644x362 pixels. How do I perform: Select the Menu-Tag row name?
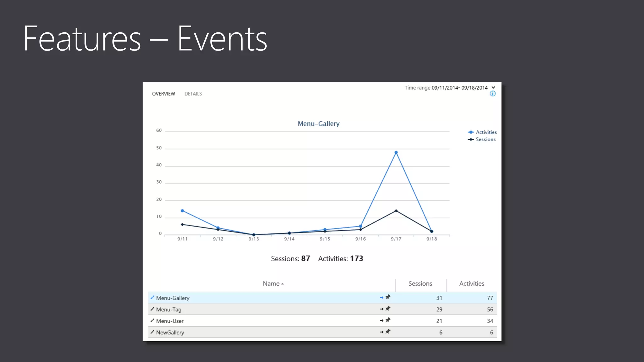pyautogui.click(x=169, y=310)
